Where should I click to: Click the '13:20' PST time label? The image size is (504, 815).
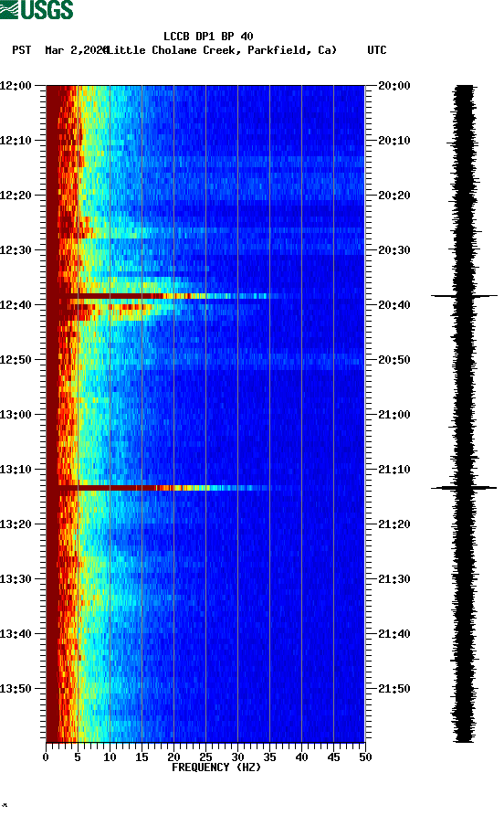coord(16,524)
